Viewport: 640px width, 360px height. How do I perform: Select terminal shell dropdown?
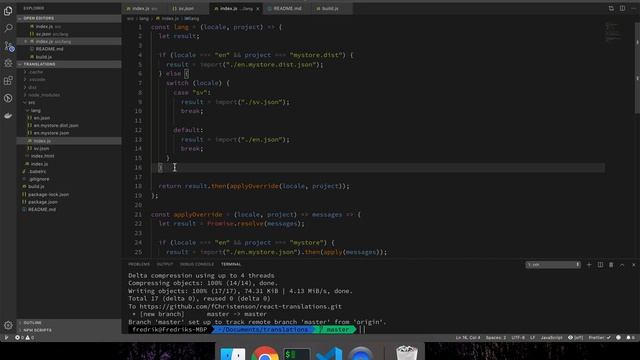pos(553,264)
